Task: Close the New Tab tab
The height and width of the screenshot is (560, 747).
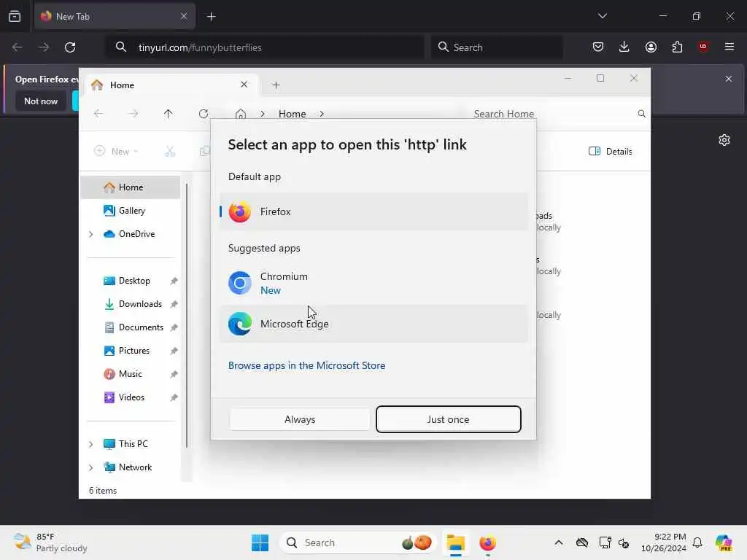Action: pos(184,16)
